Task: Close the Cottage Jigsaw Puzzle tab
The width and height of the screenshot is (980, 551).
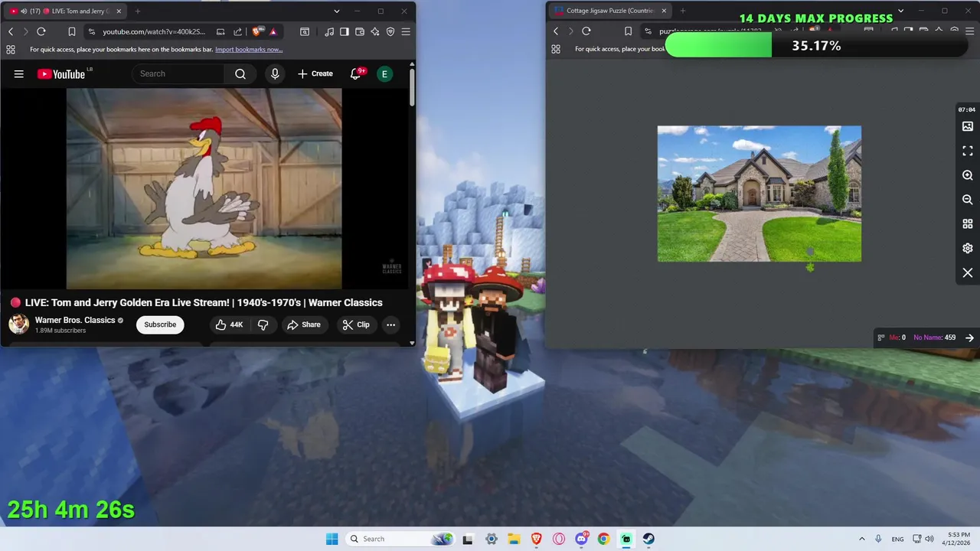Action: [x=664, y=11]
